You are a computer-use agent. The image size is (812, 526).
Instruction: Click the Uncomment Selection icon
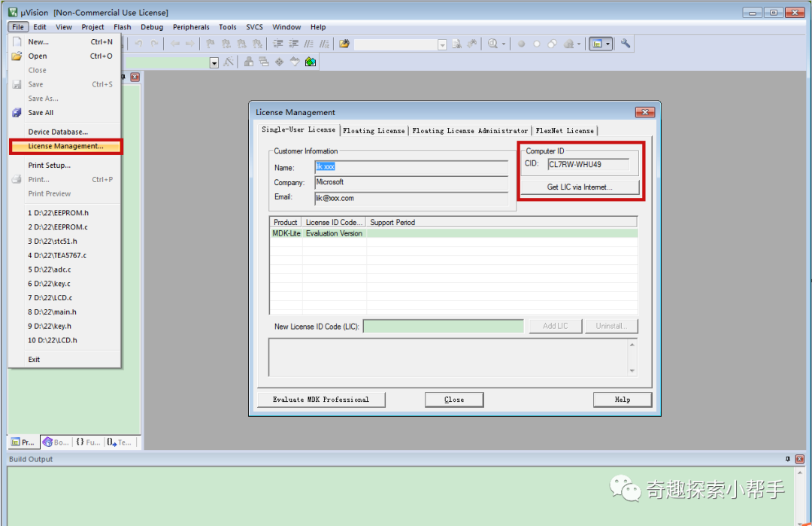[324, 44]
